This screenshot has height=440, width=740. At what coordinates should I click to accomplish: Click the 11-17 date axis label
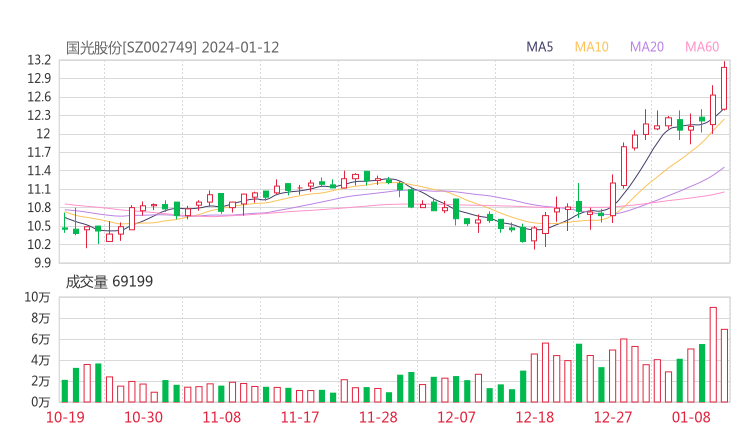[x=300, y=417]
